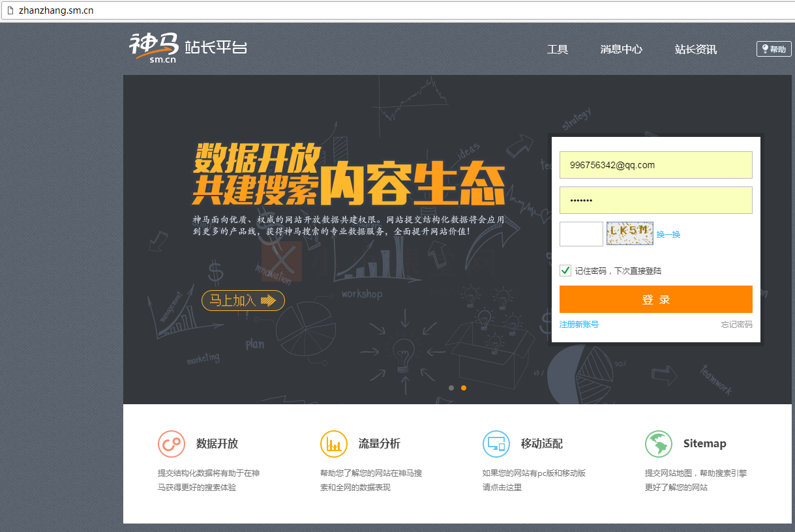795x532 pixels.
Task: Click the text 提交网站地图,帮助搜索引擎更好了解您的网站
Action: coord(696,480)
